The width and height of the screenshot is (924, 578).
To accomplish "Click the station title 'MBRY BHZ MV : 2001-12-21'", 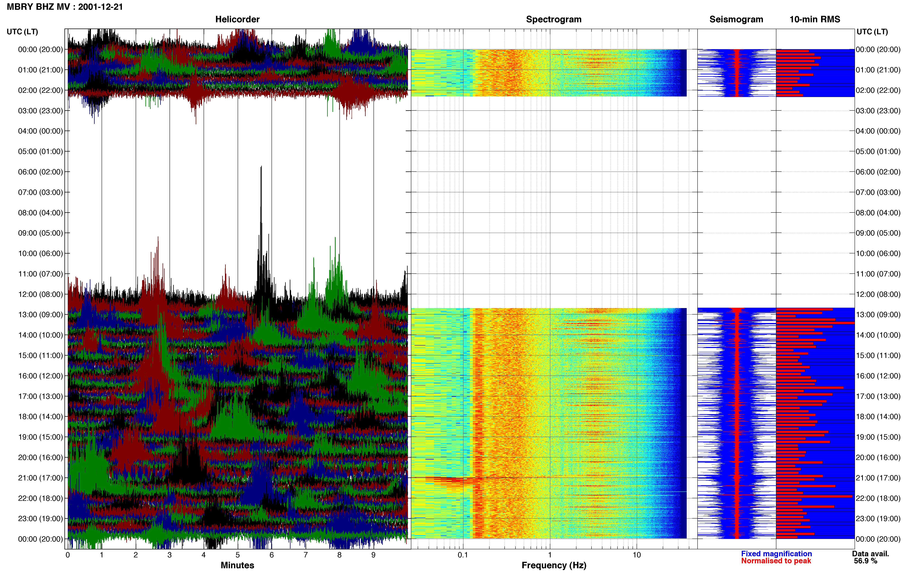I will 65,7.
